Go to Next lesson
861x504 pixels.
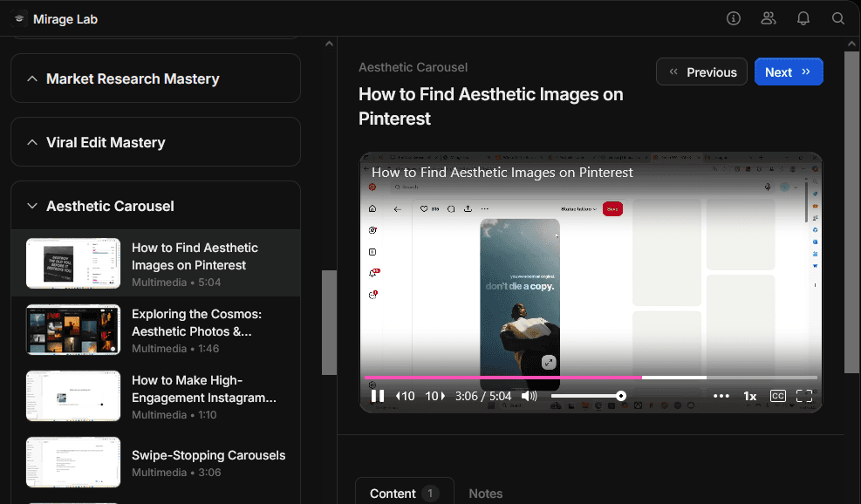(x=789, y=72)
